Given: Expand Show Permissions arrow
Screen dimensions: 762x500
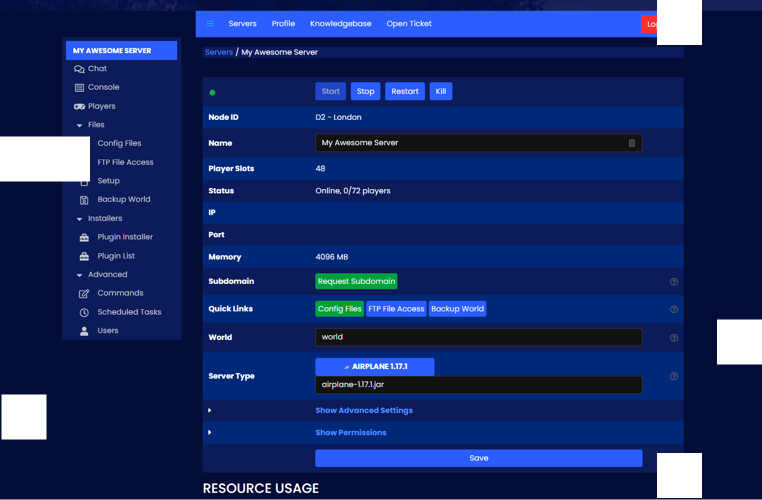Looking at the screenshot, I should tap(209, 432).
